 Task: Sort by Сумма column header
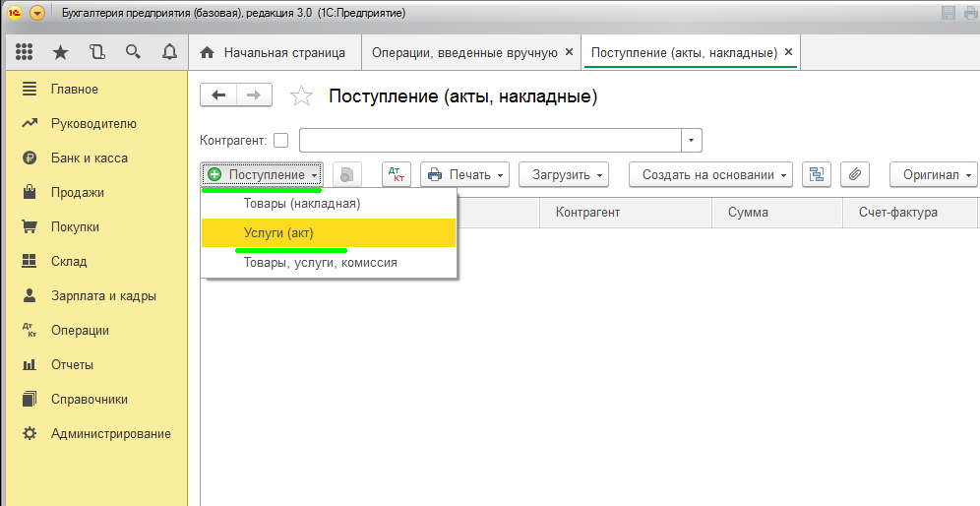[777, 212]
